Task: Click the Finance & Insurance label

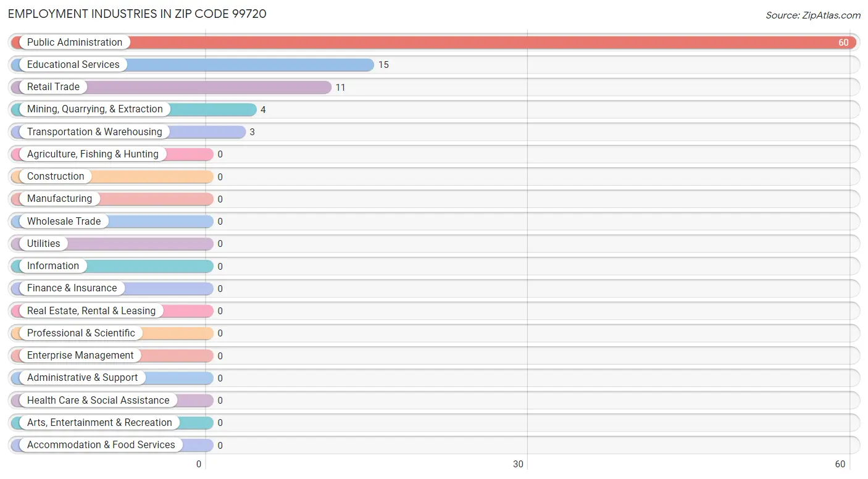Action: (72, 288)
